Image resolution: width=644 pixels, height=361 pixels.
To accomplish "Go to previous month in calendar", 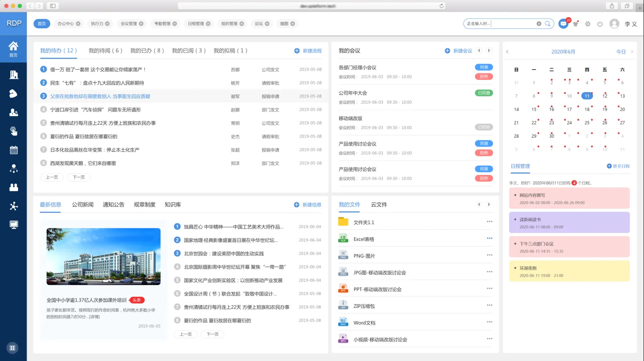I will tap(507, 52).
